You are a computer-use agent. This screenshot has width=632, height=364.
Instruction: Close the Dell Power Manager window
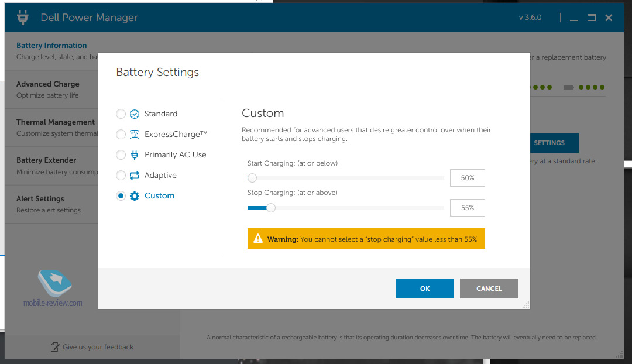point(609,18)
